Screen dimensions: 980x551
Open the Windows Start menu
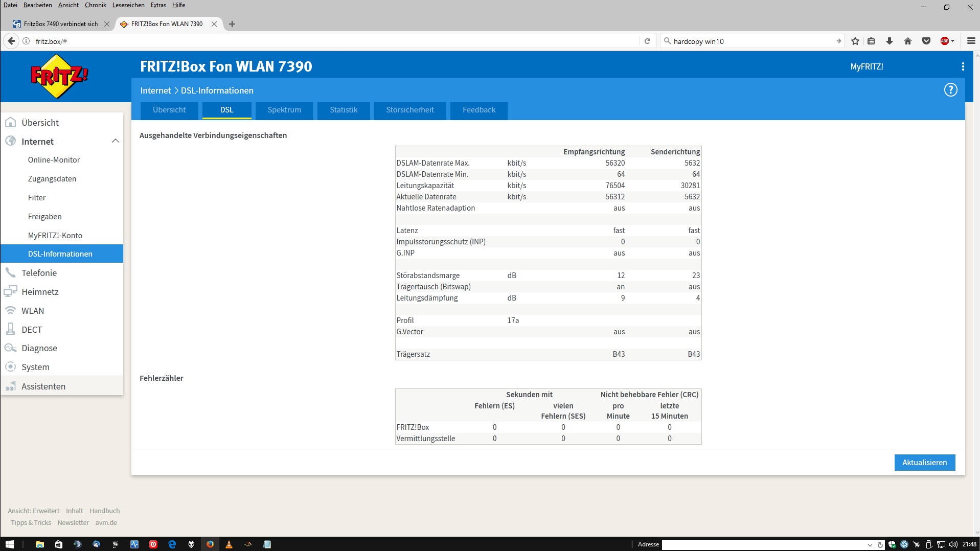[x=10, y=544]
